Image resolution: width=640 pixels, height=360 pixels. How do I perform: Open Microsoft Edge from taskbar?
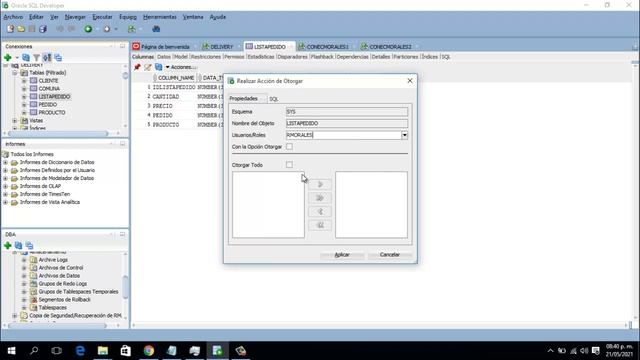[x=80, y=351]
